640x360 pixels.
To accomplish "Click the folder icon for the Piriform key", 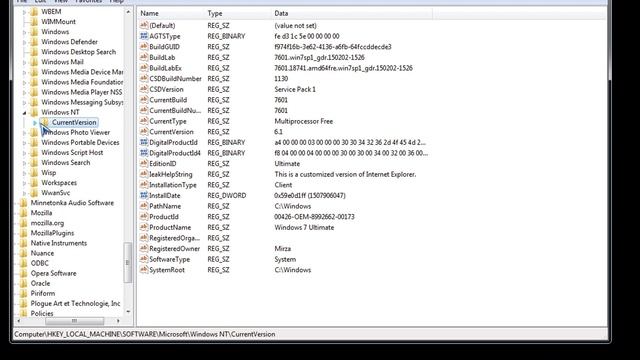I will [24, 293].
